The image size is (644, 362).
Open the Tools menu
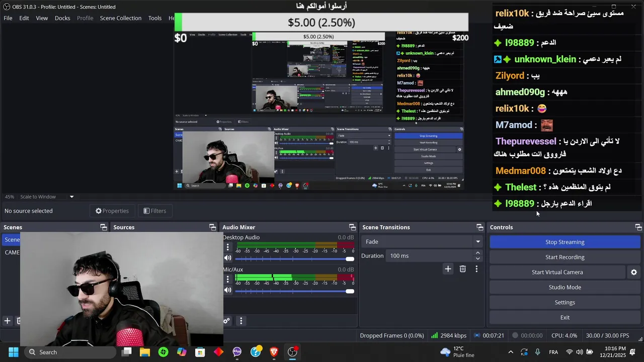(x=155, y=18)
